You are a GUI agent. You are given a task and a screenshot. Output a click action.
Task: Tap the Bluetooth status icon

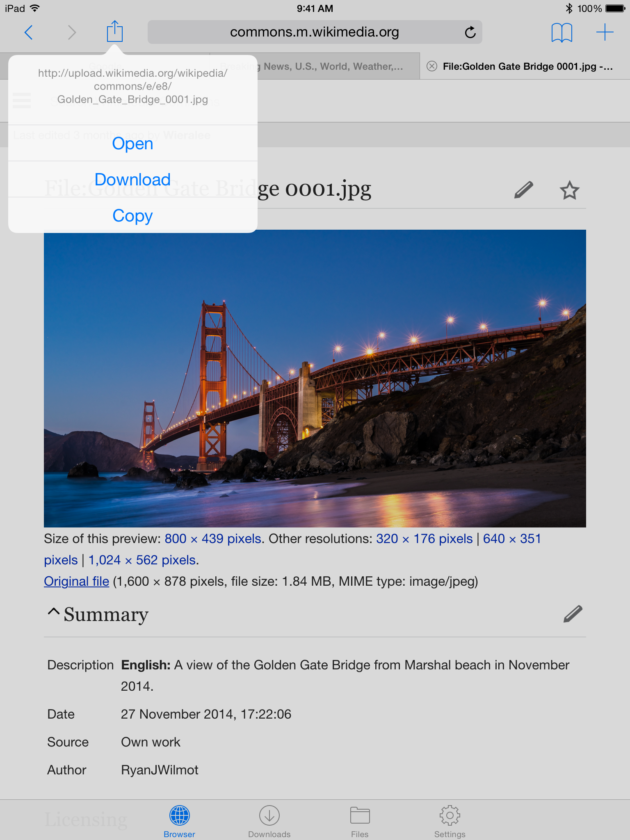pos(569,8)
